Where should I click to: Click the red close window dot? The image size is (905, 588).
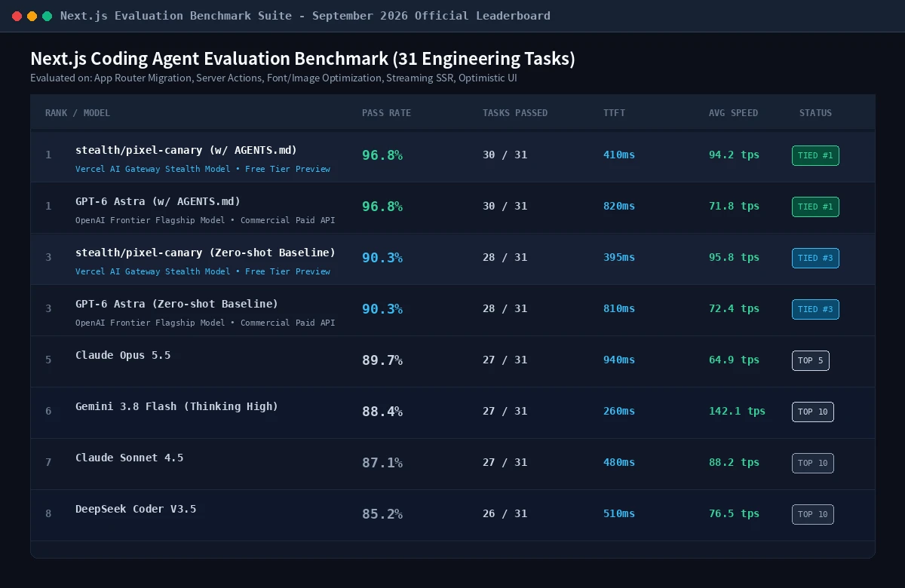click(17, 16)
